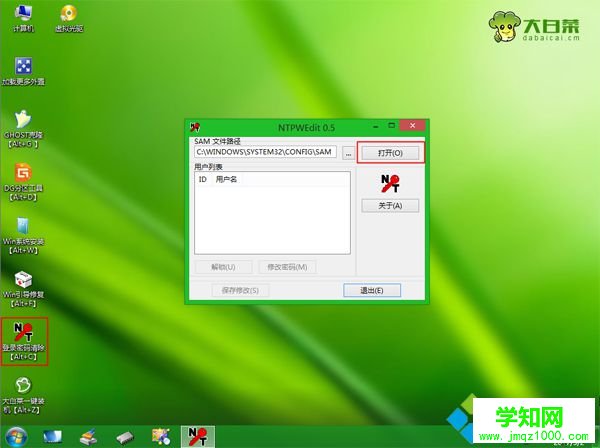Image resolution: width=600 pixels, height=448 pixels.
Task: Maximize the NTPWEdit window
Action: 391,125
